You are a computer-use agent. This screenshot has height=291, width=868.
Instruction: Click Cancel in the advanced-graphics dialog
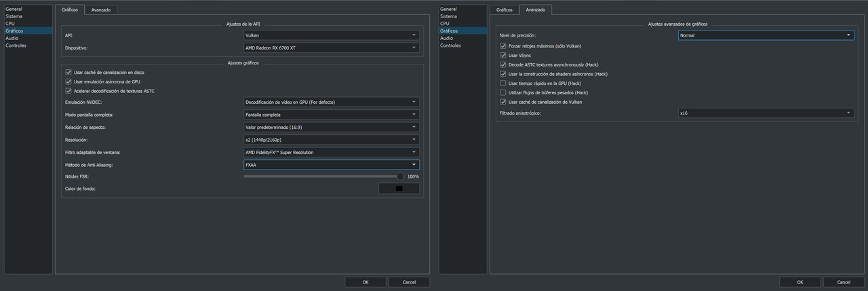[x=844, y=282]
